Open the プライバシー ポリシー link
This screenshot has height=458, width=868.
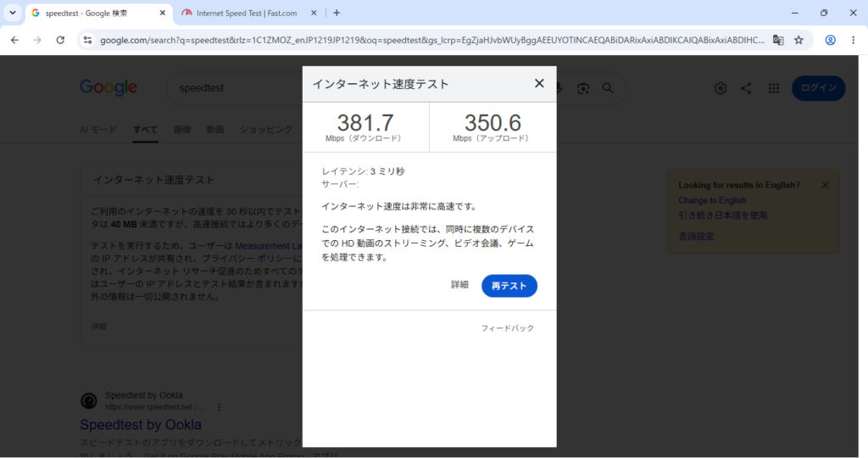point(248,259)
